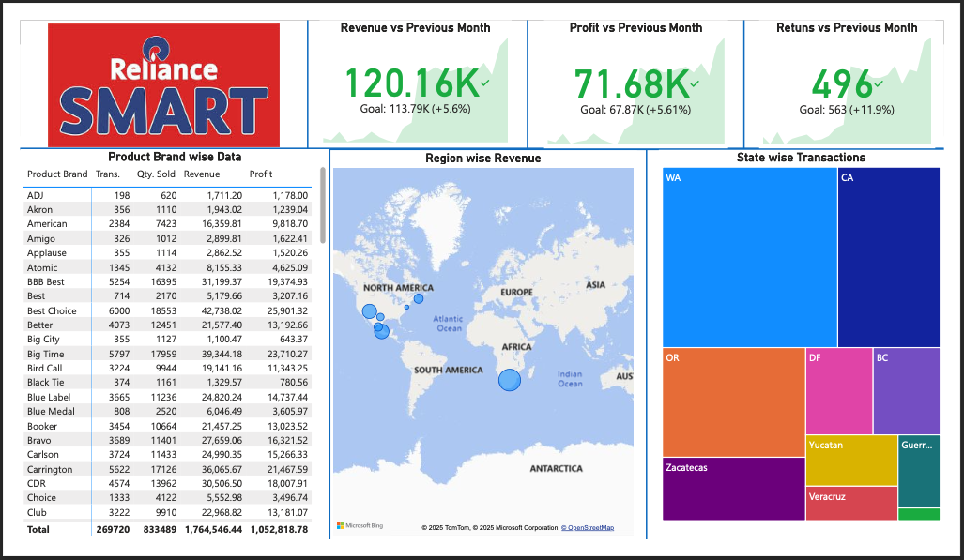Sort table by Product Brand header
The image size is (964, 560).
(57, 174)
